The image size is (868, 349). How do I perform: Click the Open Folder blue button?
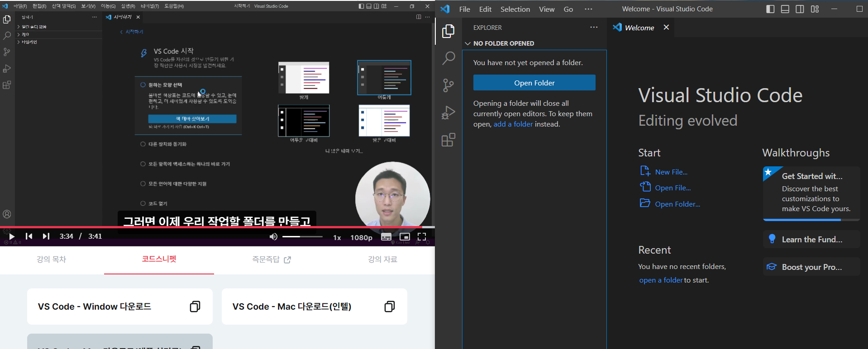[x=534, y=83]
